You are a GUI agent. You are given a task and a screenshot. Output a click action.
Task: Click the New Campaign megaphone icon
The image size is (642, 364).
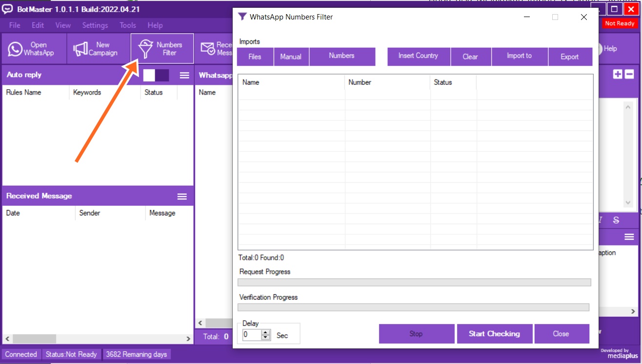80,49
